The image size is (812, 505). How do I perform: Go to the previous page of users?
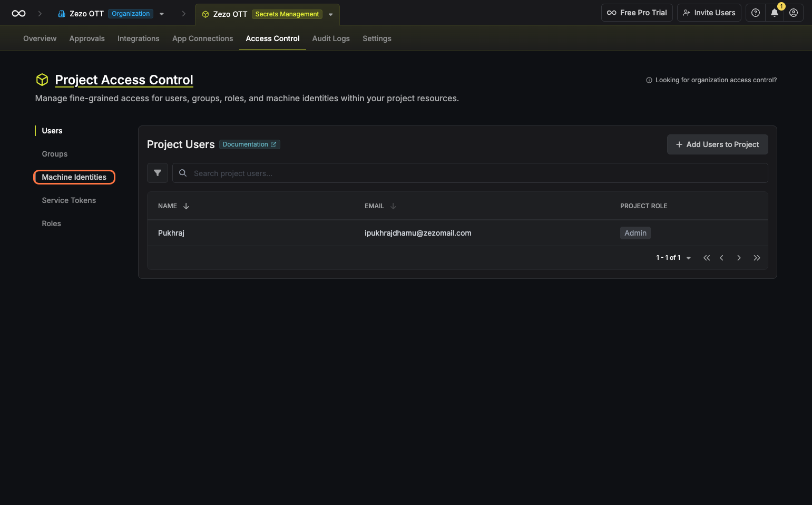click(x=721, y=258)
